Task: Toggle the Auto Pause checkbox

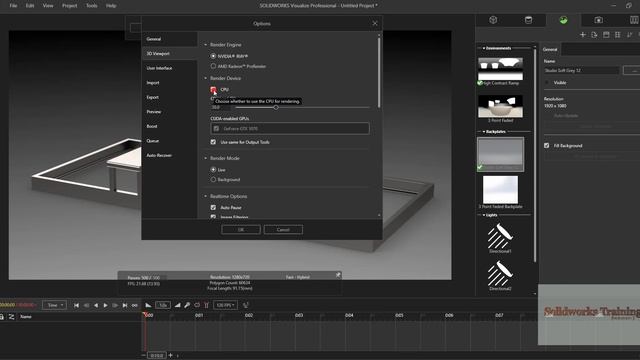Action: [x=213, y=207]
